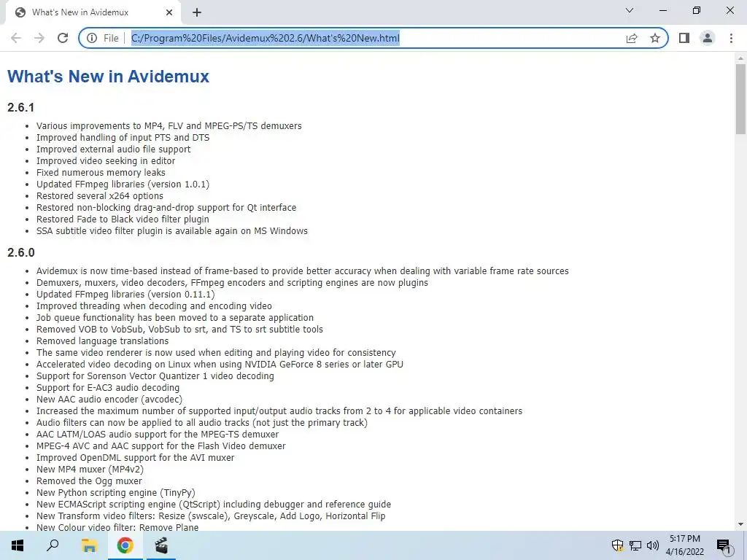Click 'AAC LATM/LOAS audio support' line
Viewport: 747px width, 560px height.
tap(158, 435)
